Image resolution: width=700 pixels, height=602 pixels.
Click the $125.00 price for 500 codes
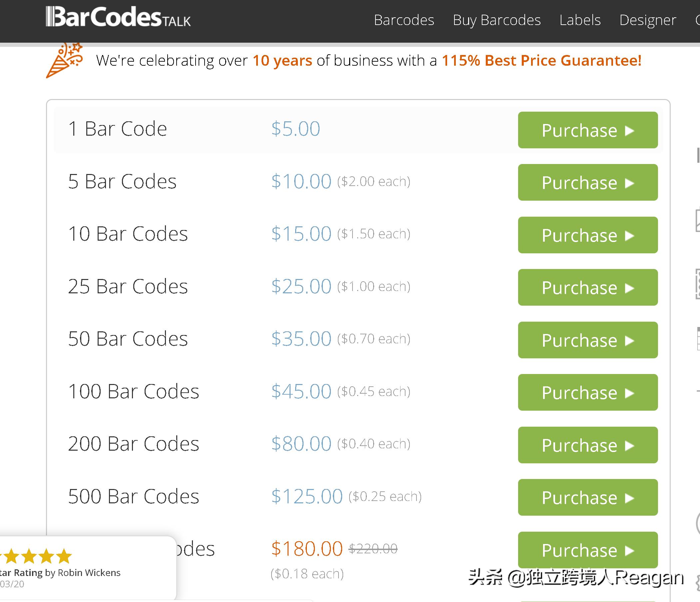[x=307, y=496]
